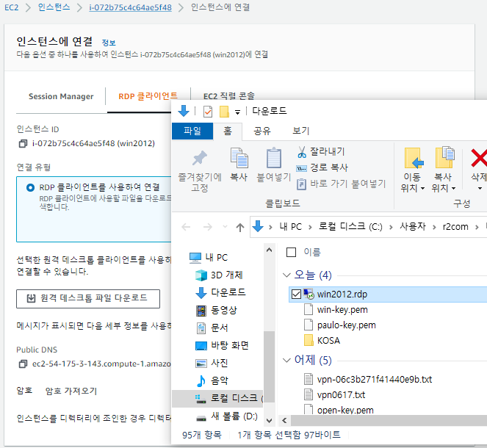This screenshot has height=448, width=487.
Task: Switch to the 보기 ribbon tab
Action: click(x=300, y=131)
